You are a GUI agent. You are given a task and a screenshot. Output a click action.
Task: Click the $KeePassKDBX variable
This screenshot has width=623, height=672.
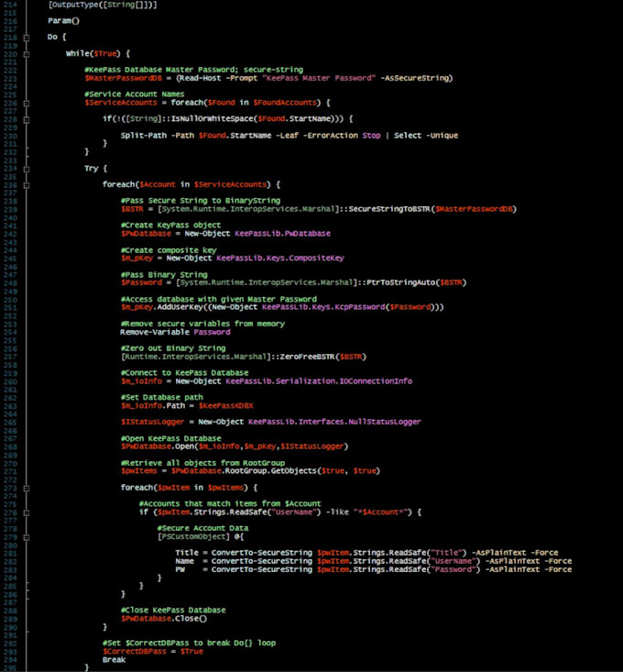pyautogui.click(x=226, y=405)
